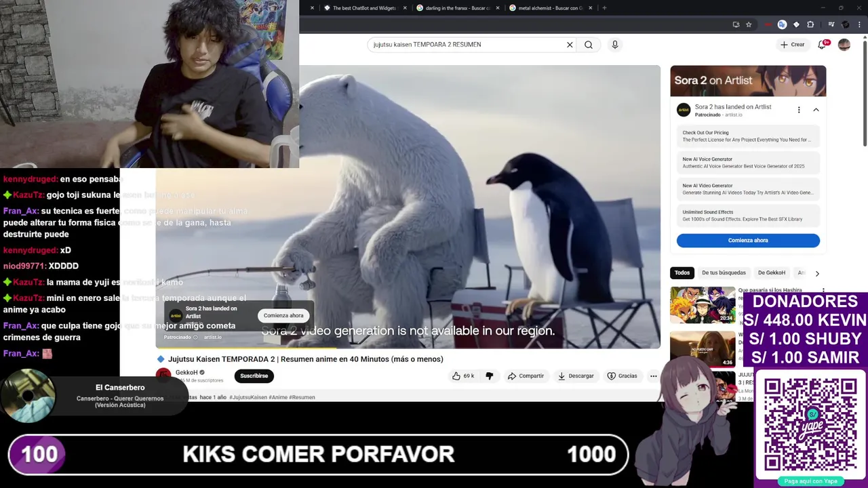
Task: Select the De tus búsquedas chip
Action: [724, 273]
